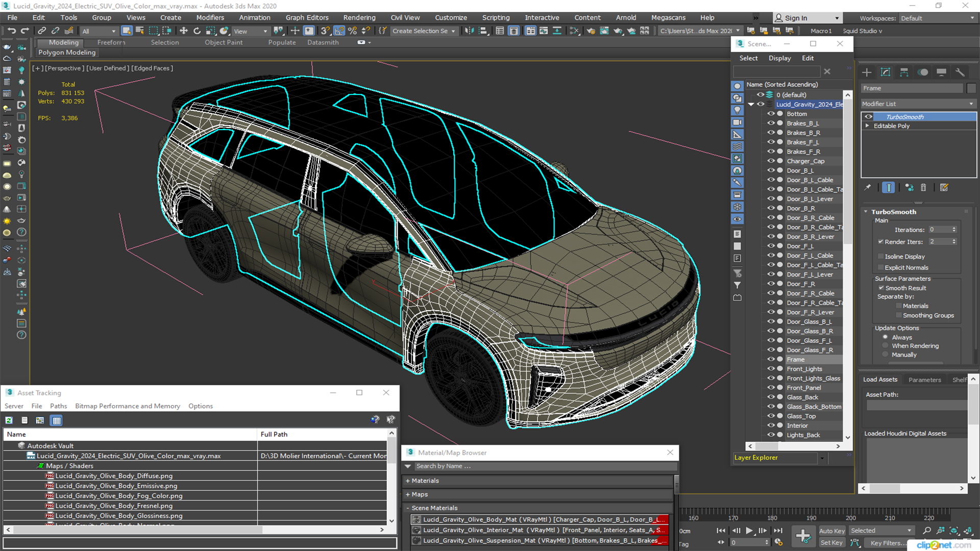The width and height of the screenshot is (980, 551).
Task: Open the Create command panel tab
Action: 867,72
